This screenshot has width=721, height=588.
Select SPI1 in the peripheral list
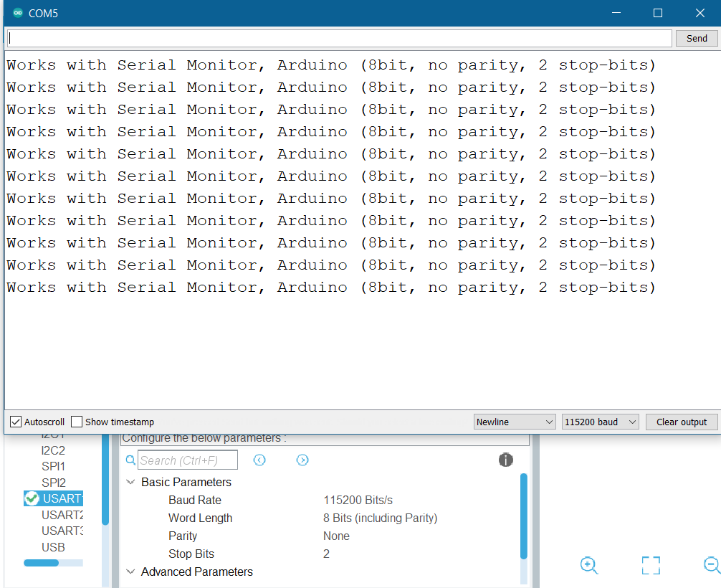53,466
